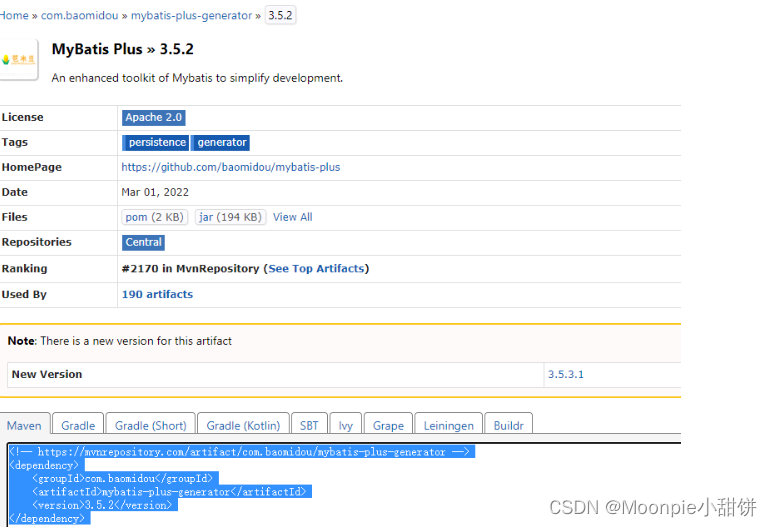Click the <version>3.5.2</version> code line
Screen dimensions: 772x527
pos(102,505)
